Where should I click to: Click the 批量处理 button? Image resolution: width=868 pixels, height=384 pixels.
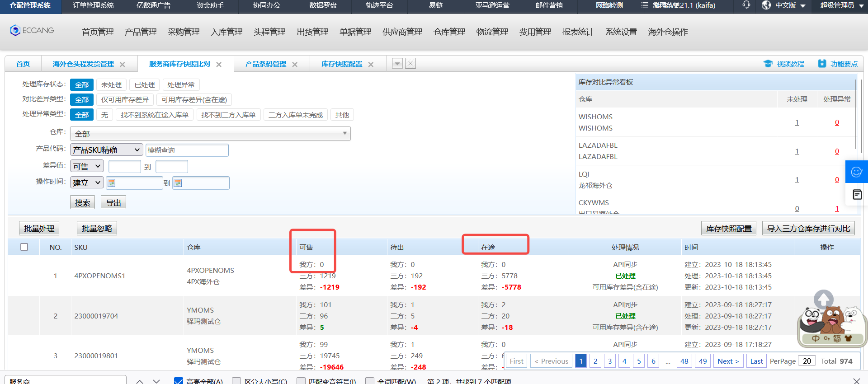(39, 228)
